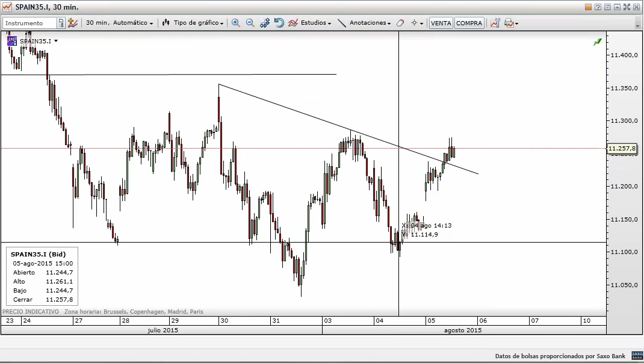Click the COMPRA buy button

[469, 23]
